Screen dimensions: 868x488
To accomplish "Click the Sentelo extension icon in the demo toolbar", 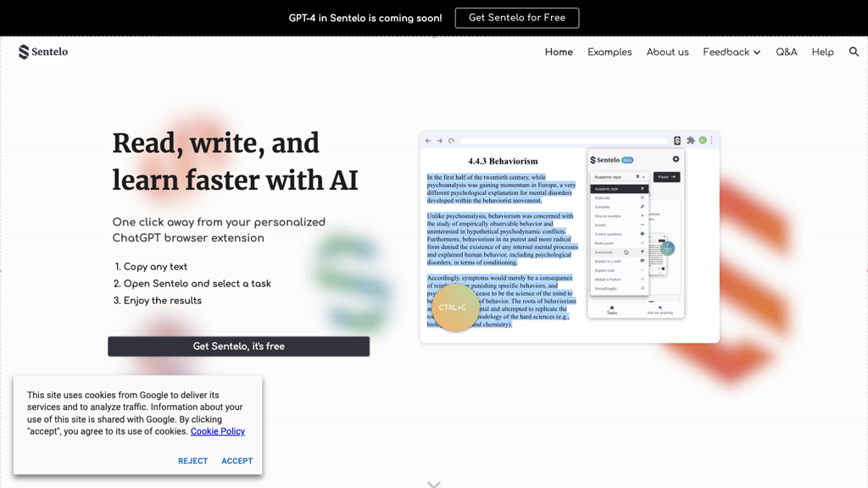I will click(x=677, y=141).
